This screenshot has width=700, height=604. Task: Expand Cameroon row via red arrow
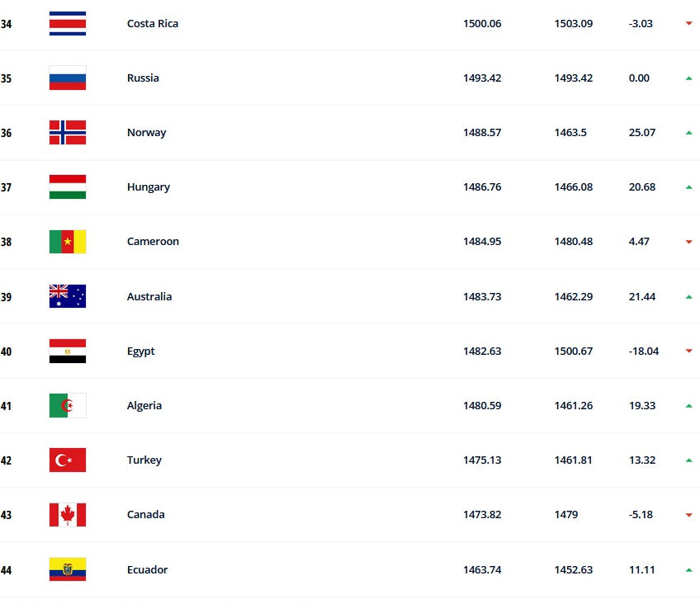[x=688, y=242]
